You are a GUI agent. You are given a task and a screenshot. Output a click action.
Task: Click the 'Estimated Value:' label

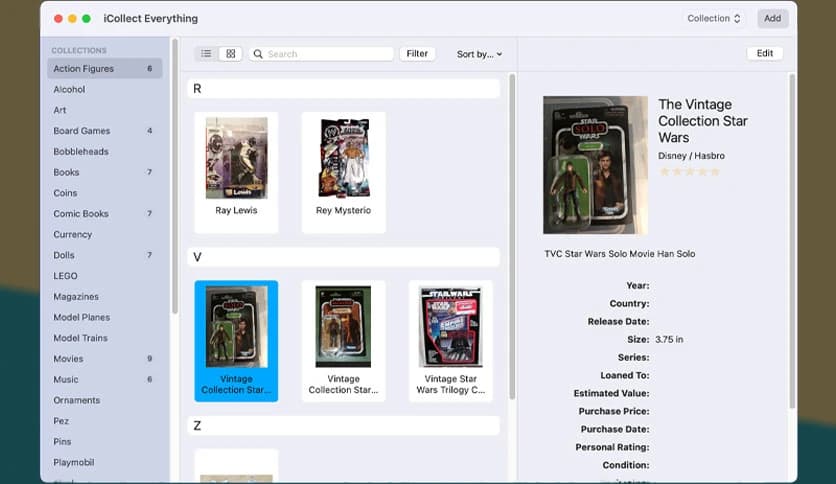click(611, 393)
